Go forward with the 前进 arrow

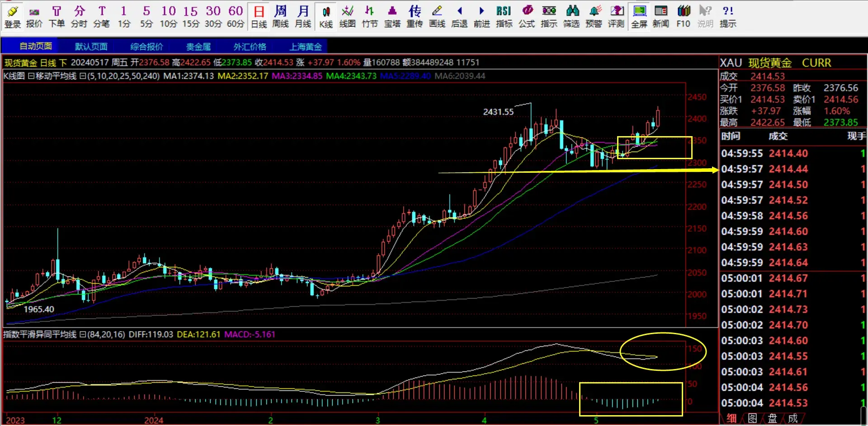481,16
